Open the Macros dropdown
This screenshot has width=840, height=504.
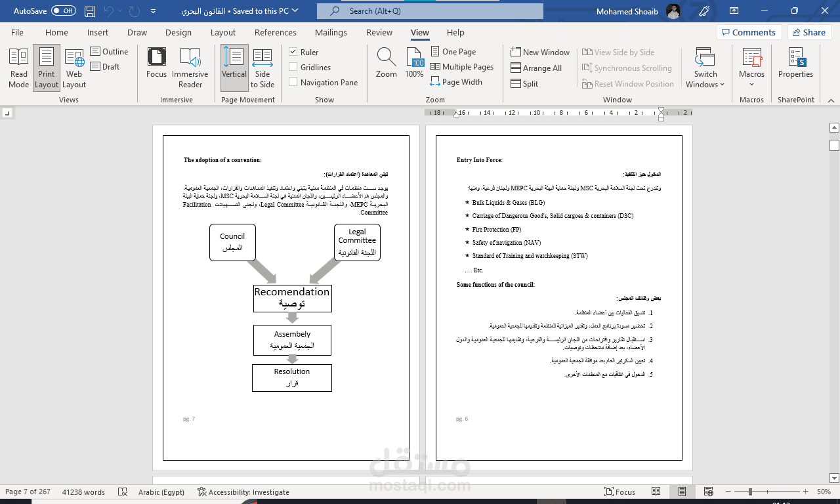[751, 83]
